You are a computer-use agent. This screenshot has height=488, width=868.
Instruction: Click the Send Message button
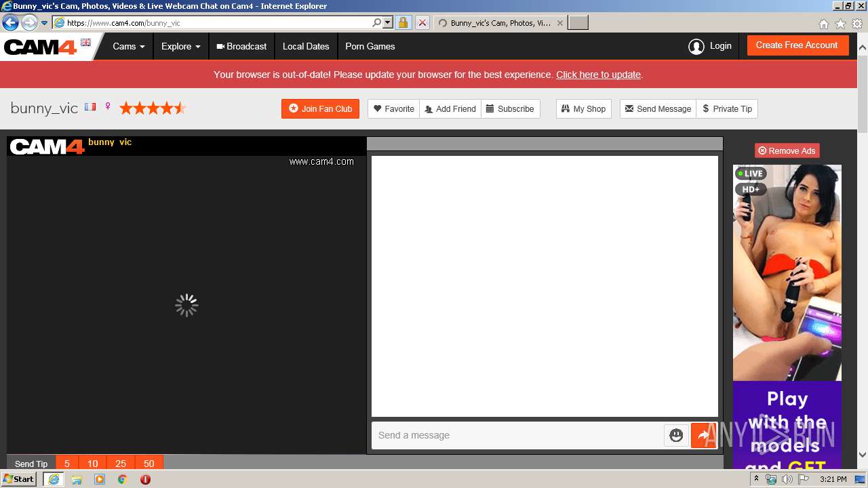point(658,108)
